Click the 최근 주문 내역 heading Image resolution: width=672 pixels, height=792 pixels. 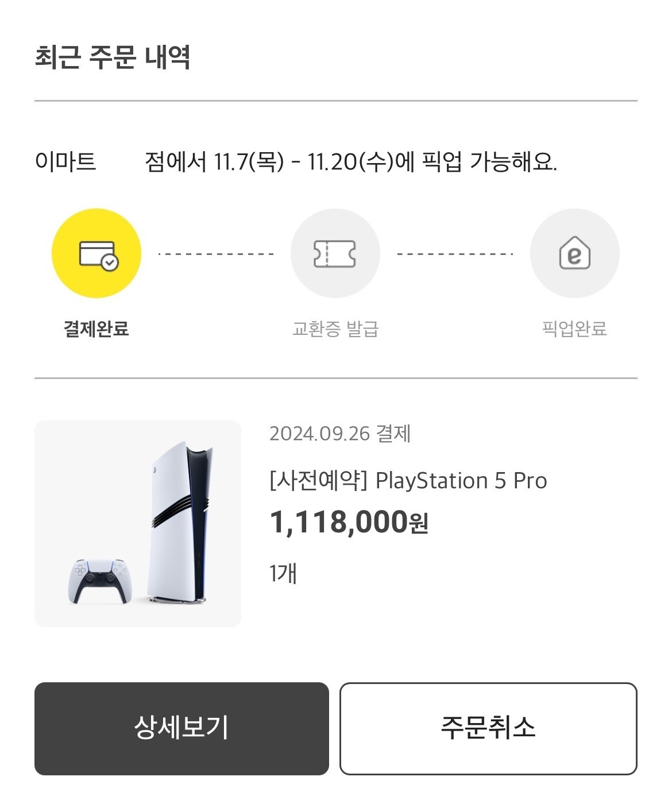point(113,57)
